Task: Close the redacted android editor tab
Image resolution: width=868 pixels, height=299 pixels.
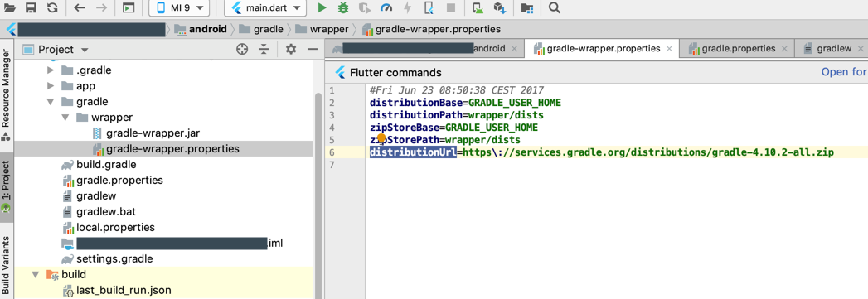Action: pyautogui.click(x=514, y=49)
